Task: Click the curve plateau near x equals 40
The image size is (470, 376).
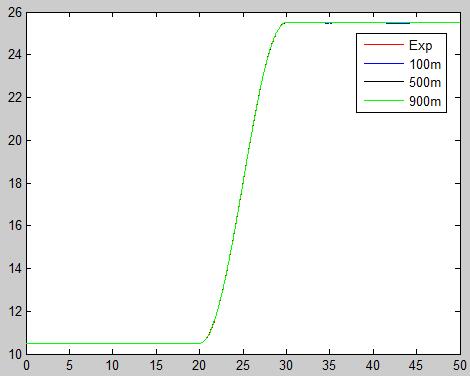Action: pos(373,23)
